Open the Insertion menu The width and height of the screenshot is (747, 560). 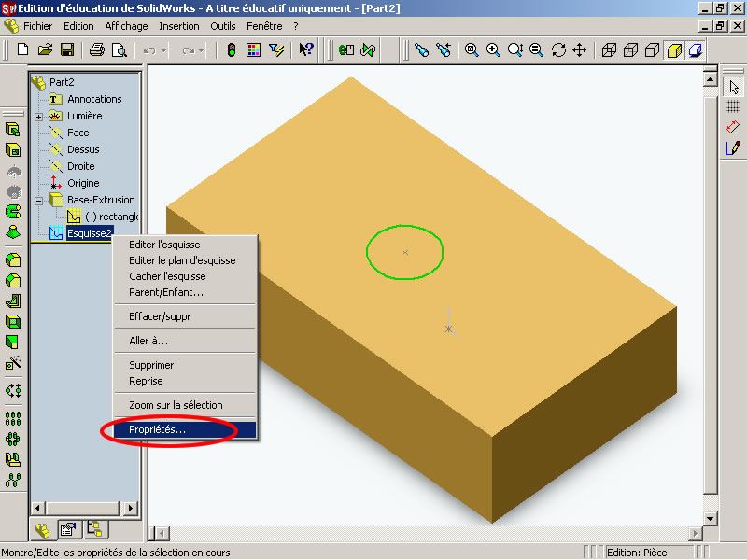tap(179, 26)
